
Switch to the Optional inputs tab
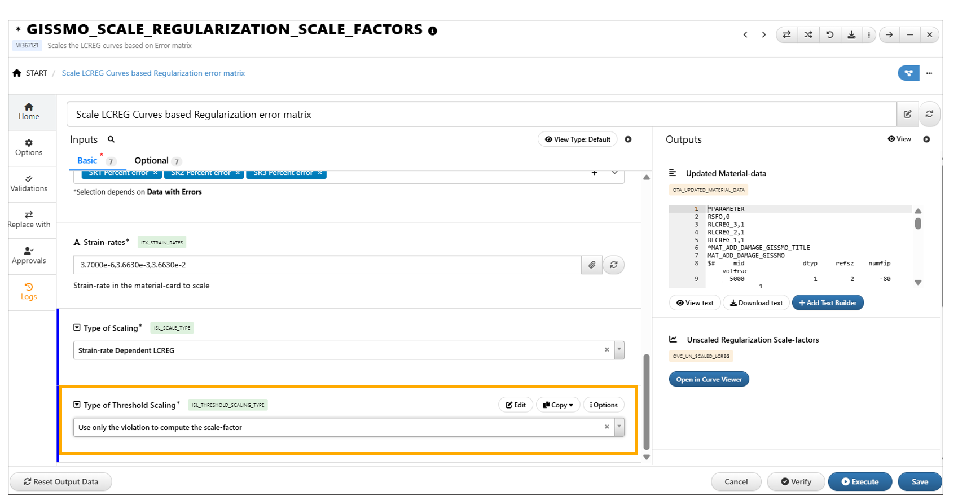coord(151,161)
